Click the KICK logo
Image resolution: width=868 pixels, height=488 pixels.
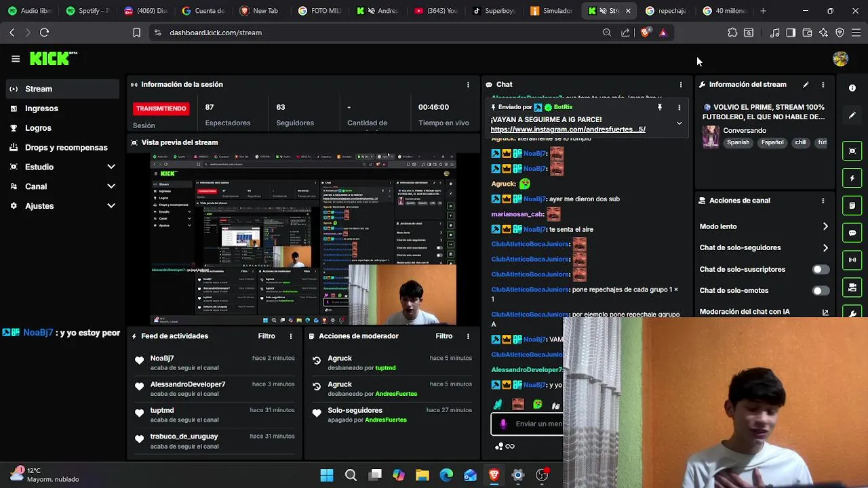coord(53,59)
